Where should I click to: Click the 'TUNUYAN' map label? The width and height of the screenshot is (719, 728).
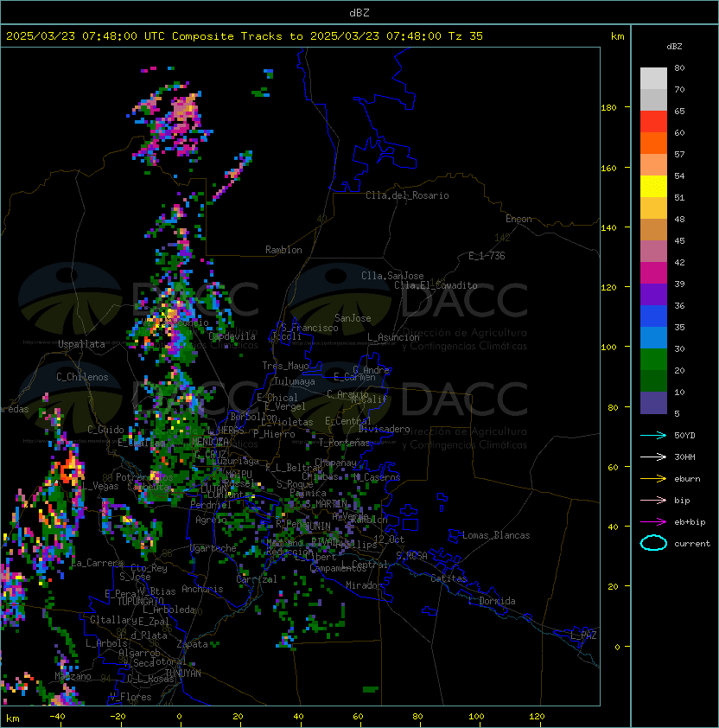[183, 674]
